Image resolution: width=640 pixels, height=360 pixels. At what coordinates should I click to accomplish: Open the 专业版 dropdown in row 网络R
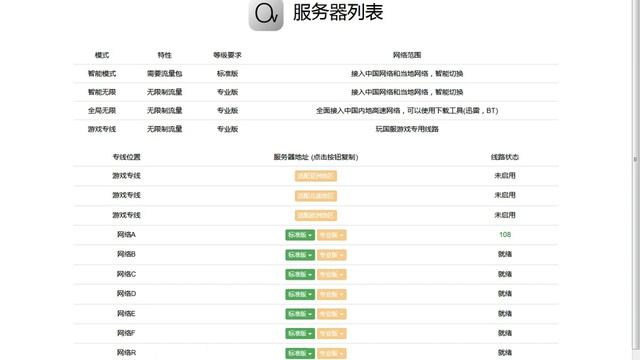point(331,353)
